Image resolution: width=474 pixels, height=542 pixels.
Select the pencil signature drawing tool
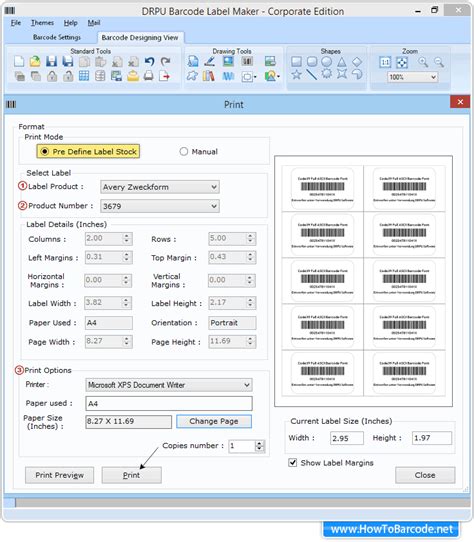(x=209, y=62)
